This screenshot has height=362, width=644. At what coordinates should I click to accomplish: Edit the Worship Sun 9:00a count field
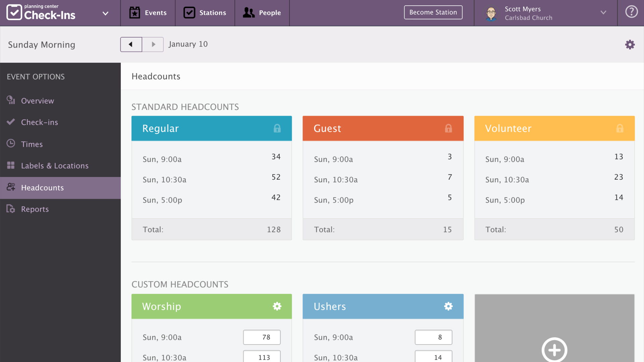pyautogui.click(x=262, y=337)
